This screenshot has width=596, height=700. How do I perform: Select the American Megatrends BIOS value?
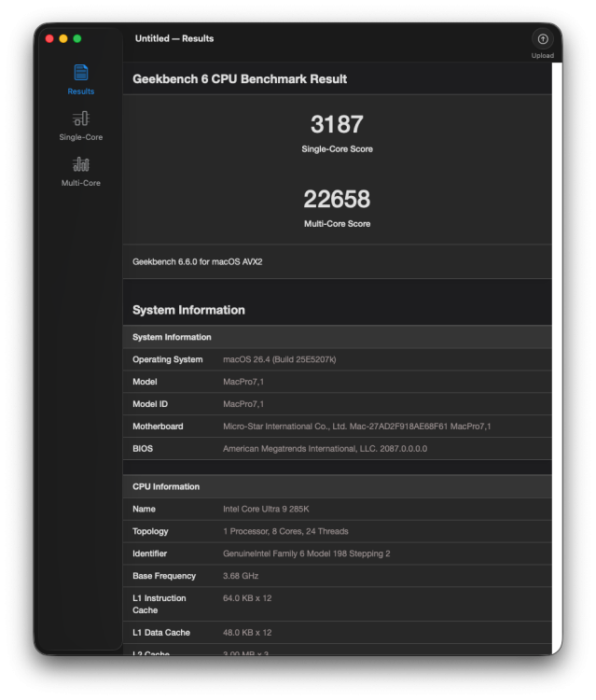(x=325, y=449)
